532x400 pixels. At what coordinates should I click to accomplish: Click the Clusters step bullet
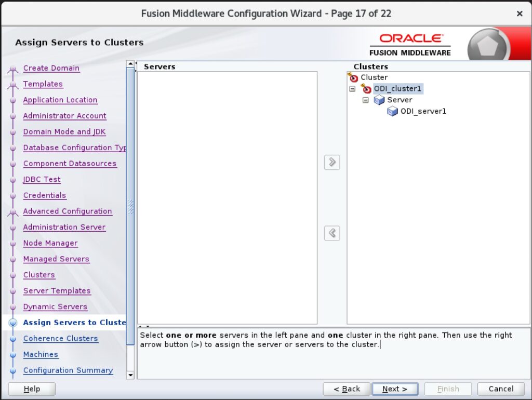point(13,275)
